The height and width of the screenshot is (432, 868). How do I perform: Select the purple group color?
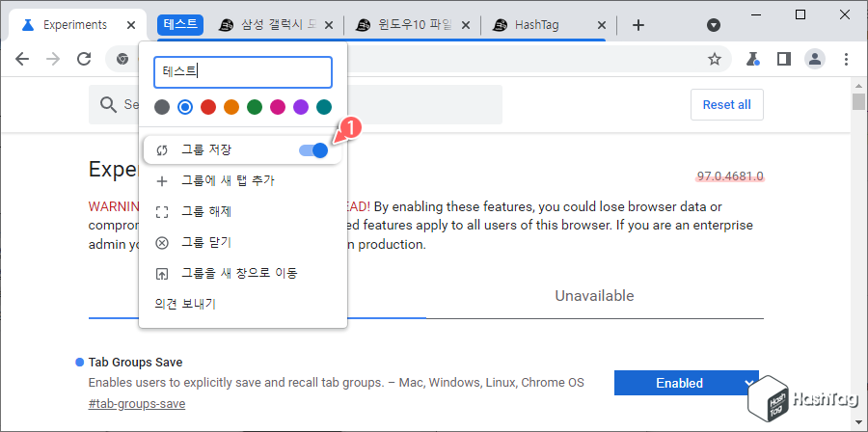301,107
